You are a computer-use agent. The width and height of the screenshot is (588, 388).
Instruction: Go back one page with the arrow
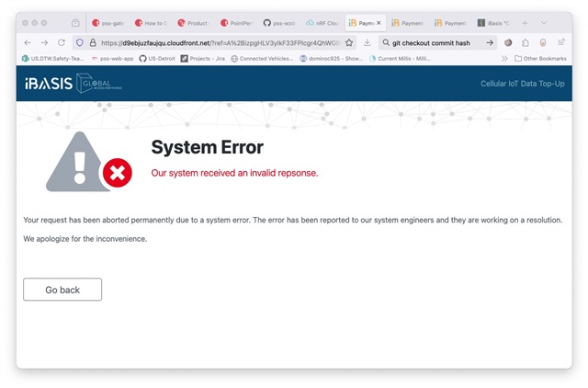coord(28,43)
